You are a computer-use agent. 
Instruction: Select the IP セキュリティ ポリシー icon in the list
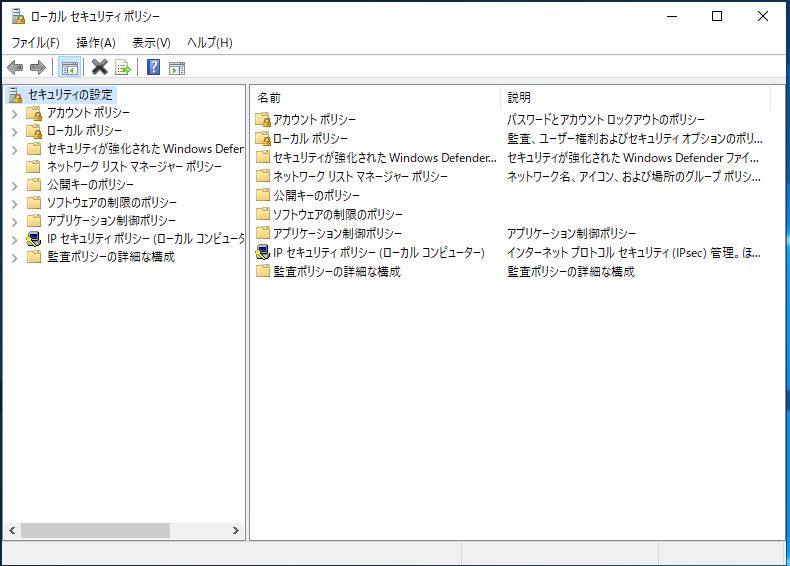(263, 252)
